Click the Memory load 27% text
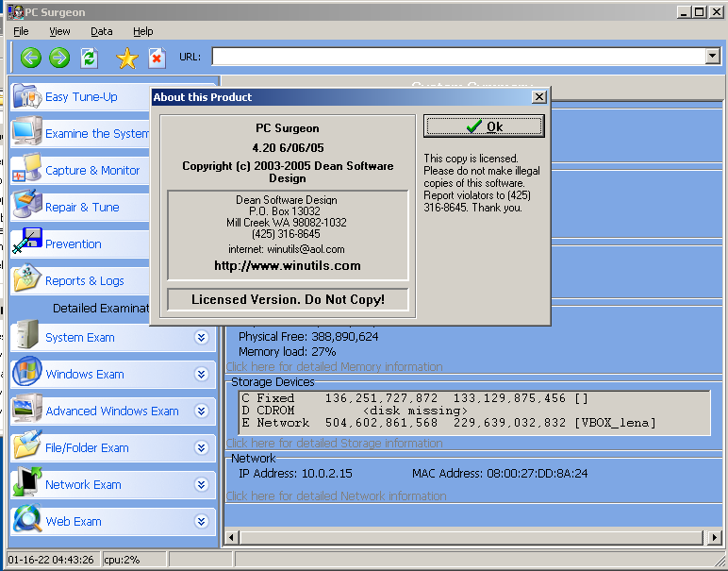Viewport: 728px width, 571px height. pos(287,351)
